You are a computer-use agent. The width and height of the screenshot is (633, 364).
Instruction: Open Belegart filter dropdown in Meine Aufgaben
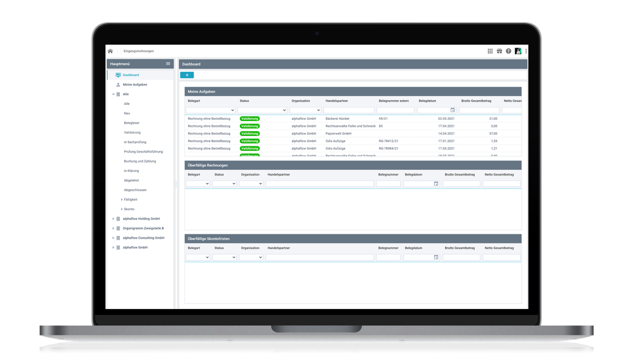211,110
